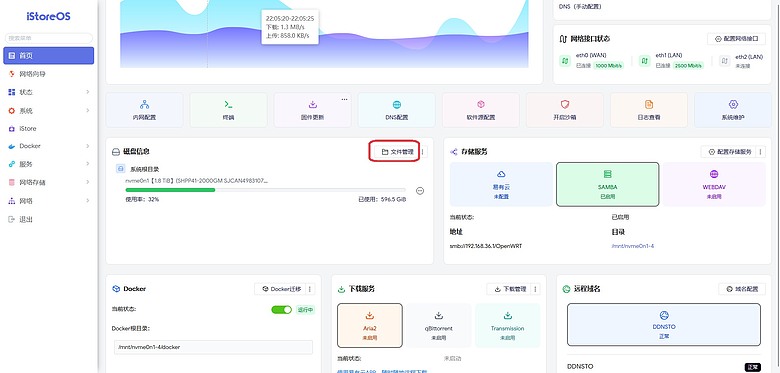Open the Docker panel's more-options menu
Image resolution: width=780 pixels, height=373 pixels.
[x=310, y=289]
